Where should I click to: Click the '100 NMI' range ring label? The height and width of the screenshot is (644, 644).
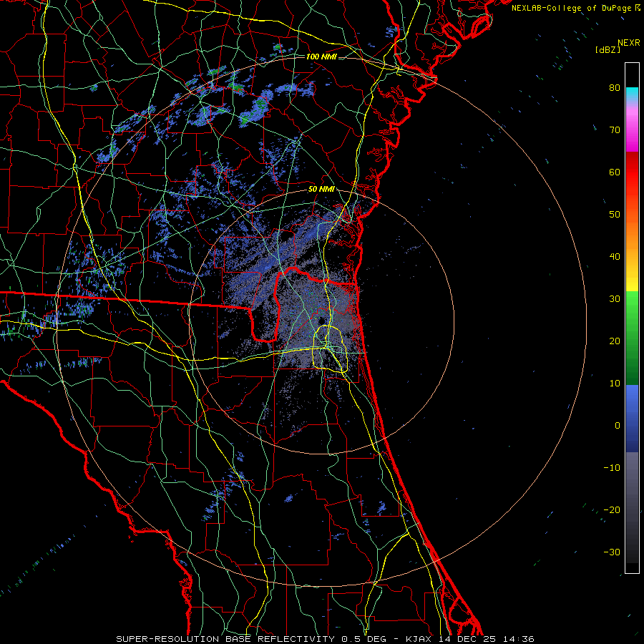[321, 57]
